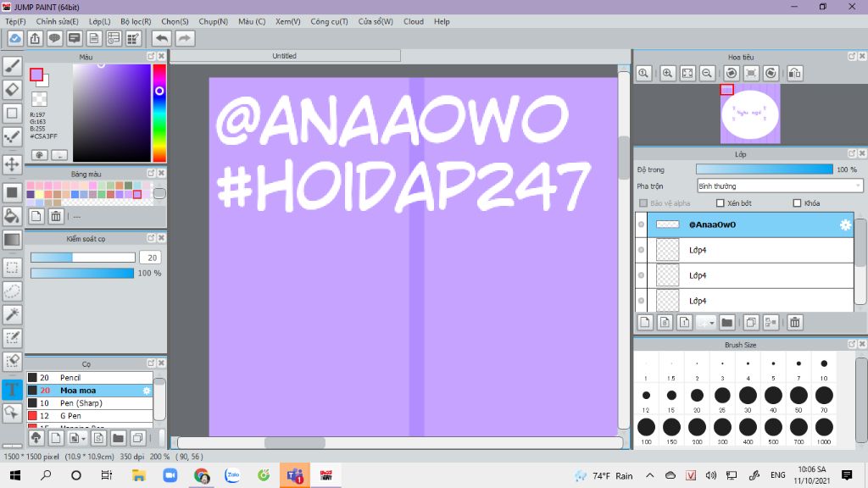The width and height of the screenshot is (868, 488).
Task: Open the Lớp(L) menu
Action: pos(100,21)
